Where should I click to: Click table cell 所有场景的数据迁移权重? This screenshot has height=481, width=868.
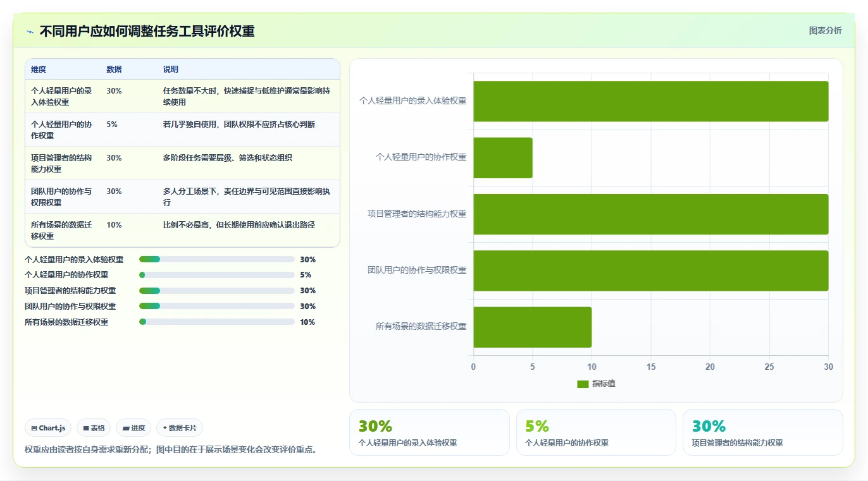62,230
